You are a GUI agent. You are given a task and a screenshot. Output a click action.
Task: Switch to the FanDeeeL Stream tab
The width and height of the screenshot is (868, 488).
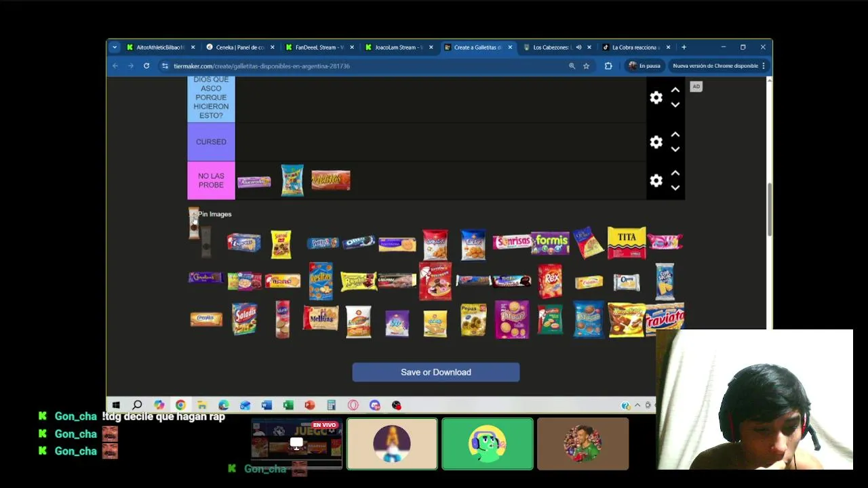click(x=319, y=47)
